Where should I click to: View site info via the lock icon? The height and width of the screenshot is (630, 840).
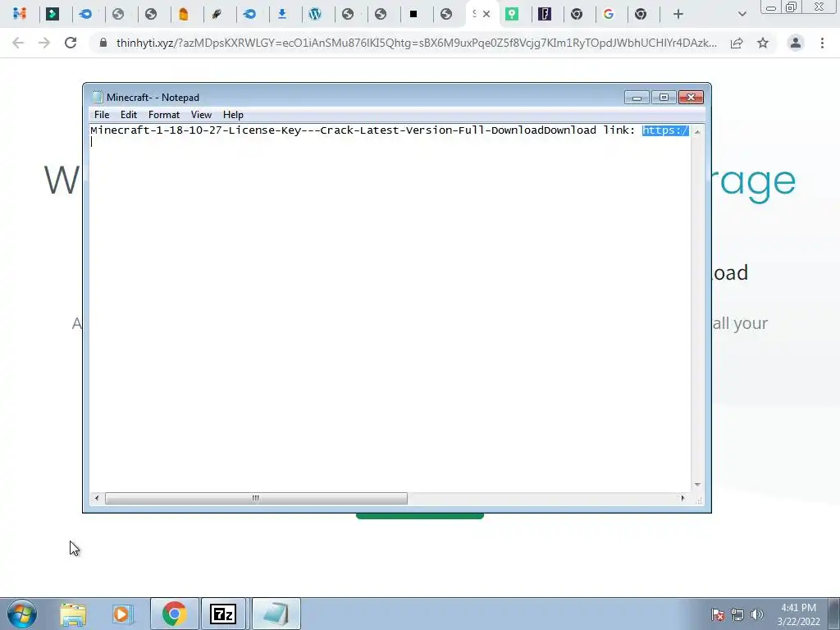coord(103,43)
